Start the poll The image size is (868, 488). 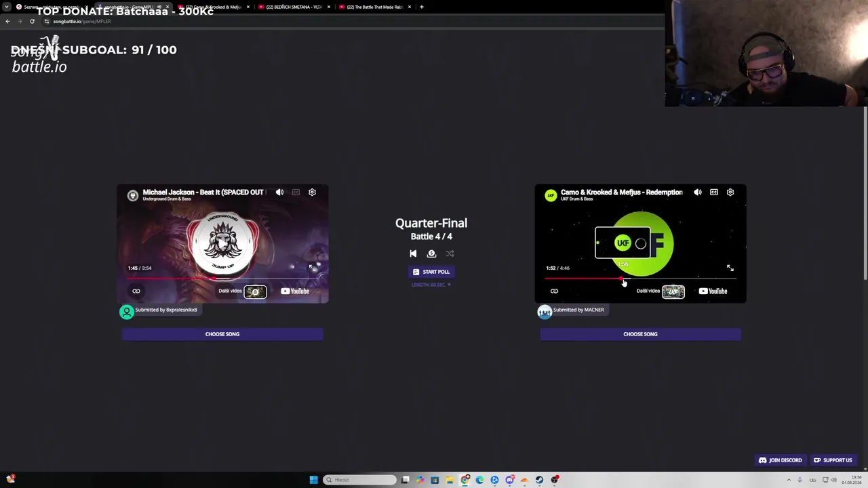pos(431,272)
